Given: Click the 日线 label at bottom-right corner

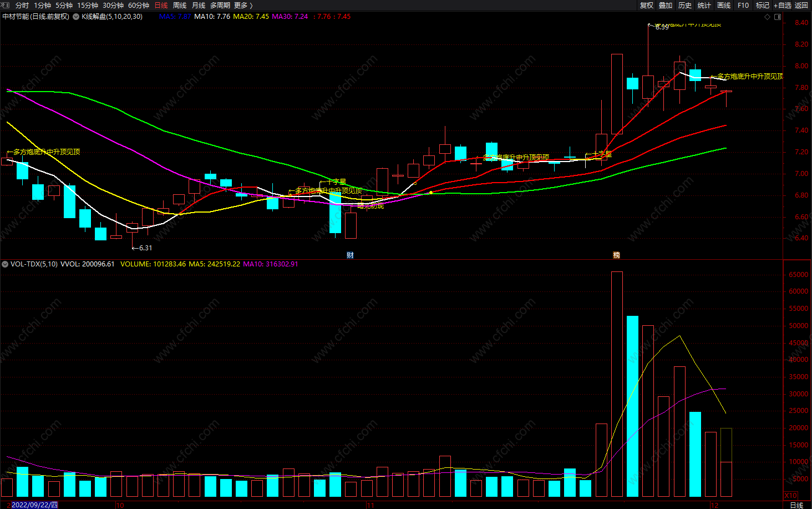Looking at the screenshot, I should click(796, 505).
